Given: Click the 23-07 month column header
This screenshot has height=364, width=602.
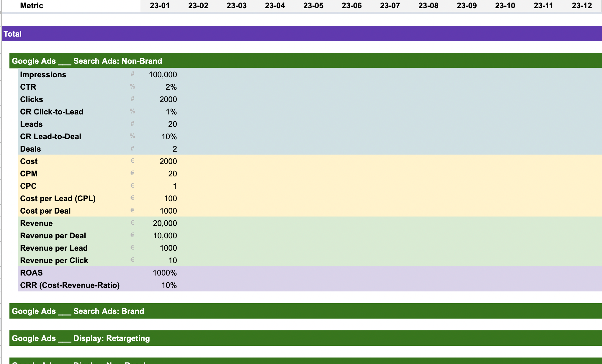Looking at the screenshot, I should 390,6.
